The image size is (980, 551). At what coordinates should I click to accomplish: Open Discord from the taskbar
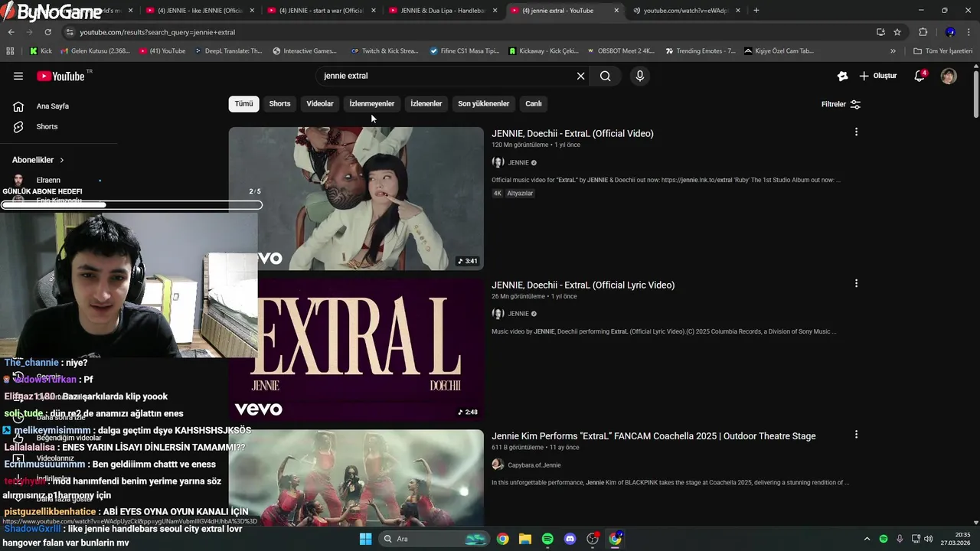(570, 539)
